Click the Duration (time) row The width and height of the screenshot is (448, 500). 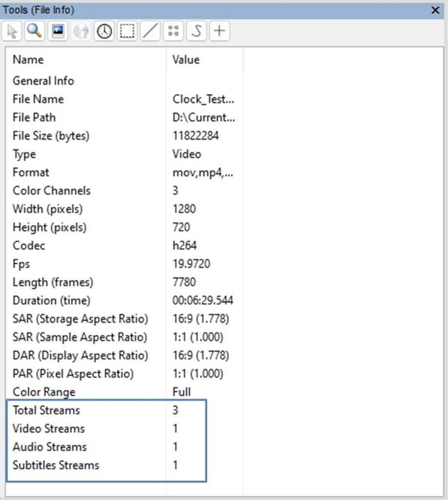(x=125, y=300)
